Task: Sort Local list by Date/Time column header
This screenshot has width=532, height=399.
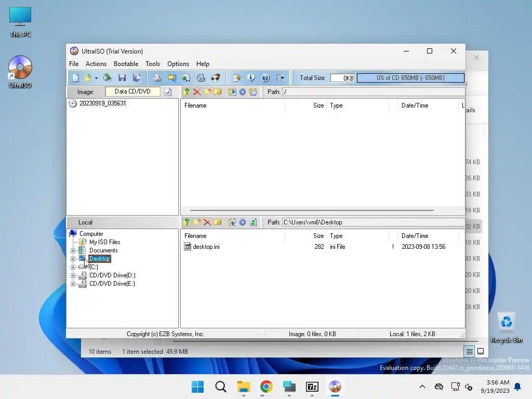Action: coord(428,236)
